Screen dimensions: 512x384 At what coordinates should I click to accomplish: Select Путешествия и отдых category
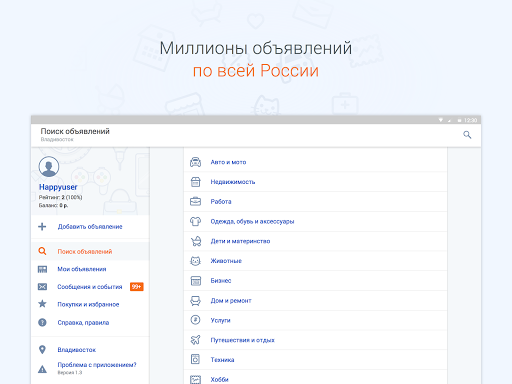click(x=315, y=340)
